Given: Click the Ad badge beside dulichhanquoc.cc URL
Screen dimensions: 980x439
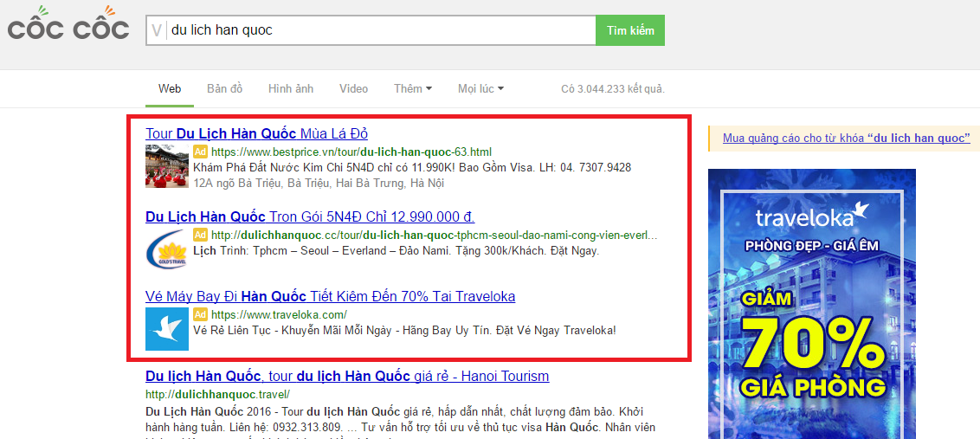Looking at the screenshot, I should click(x=200, y=236).
